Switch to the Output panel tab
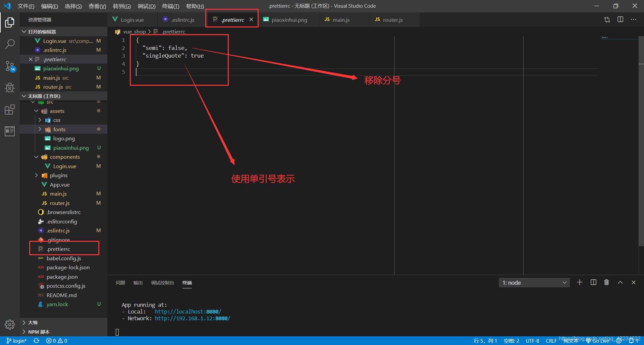Image resolution: width=644 pixels, height=345 pixels. 138,283
